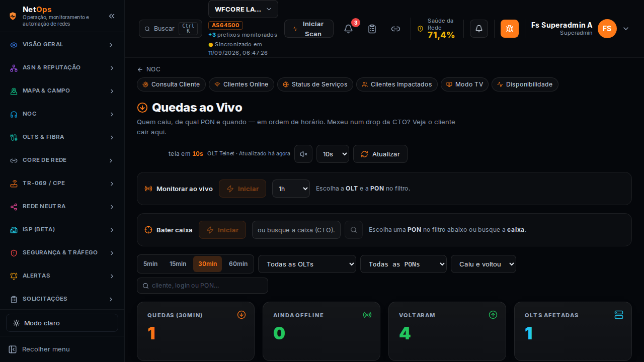Open the WFCORE organization dropdown
The width and height of the screenshot is (644, 362).
243,9
